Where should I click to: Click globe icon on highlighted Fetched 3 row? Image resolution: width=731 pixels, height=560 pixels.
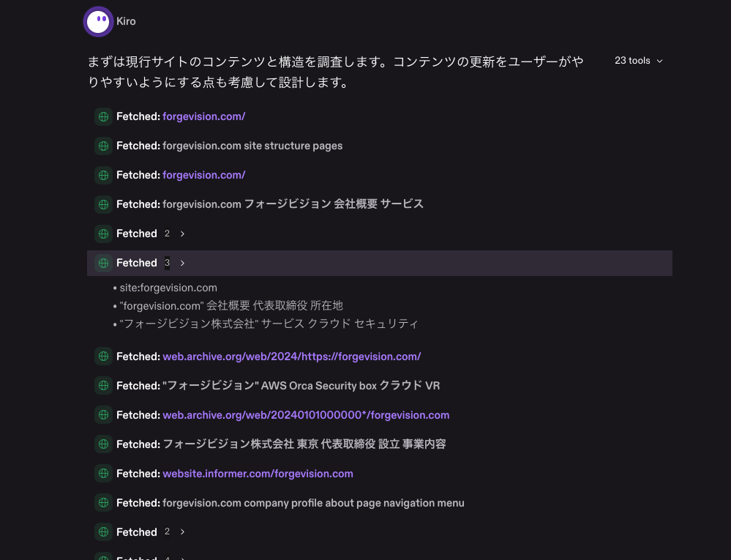tap(103, 263)
